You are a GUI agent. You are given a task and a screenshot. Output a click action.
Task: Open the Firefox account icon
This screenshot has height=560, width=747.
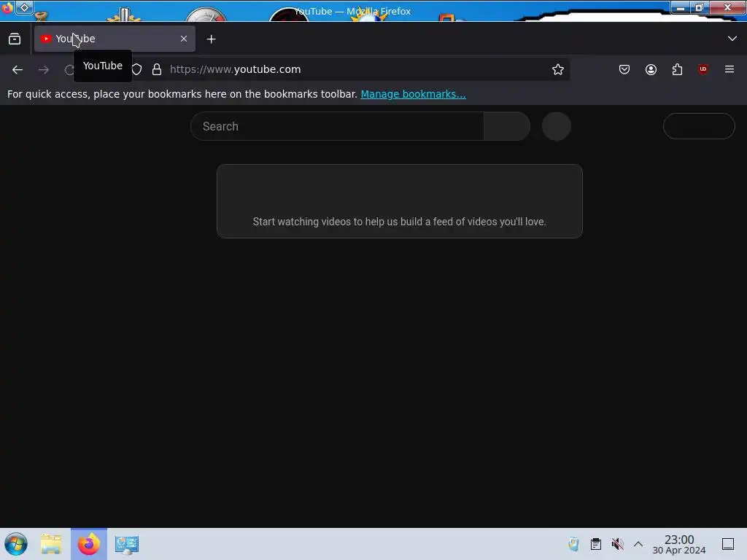click(x=651, y=69)
